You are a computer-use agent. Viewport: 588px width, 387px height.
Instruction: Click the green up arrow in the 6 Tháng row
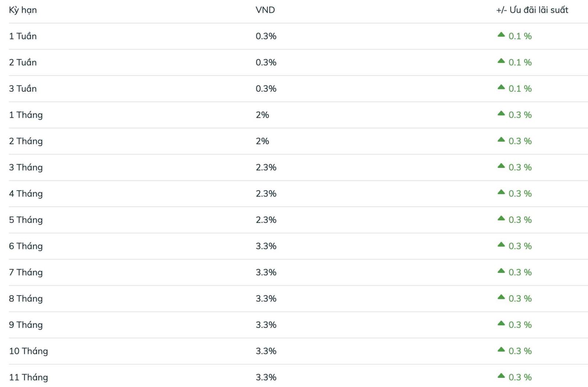501,245
